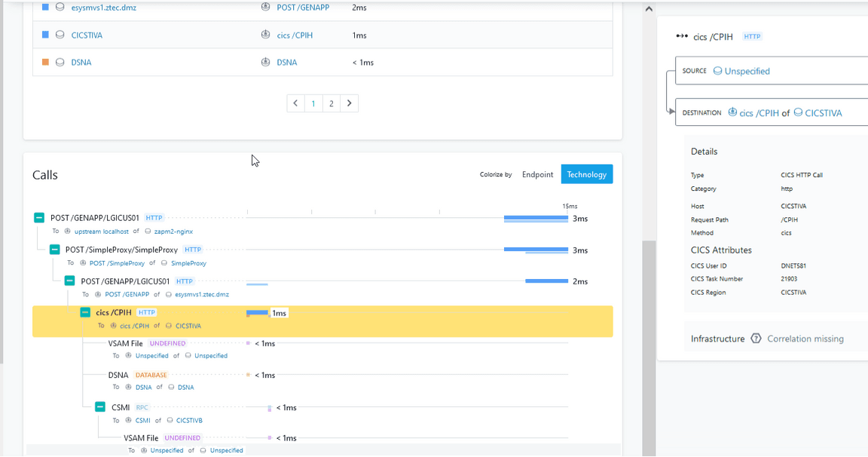This screenshot has height=457, width=868.
Task: Collapse the POST /GENAPP/LGICUS01 root call
Action: pyautogui.click(x=39, y=218)
